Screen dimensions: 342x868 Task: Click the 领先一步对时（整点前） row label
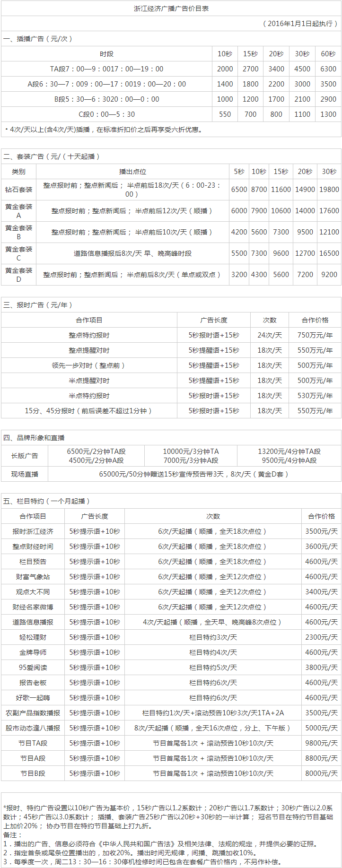(x=89, y=365)
